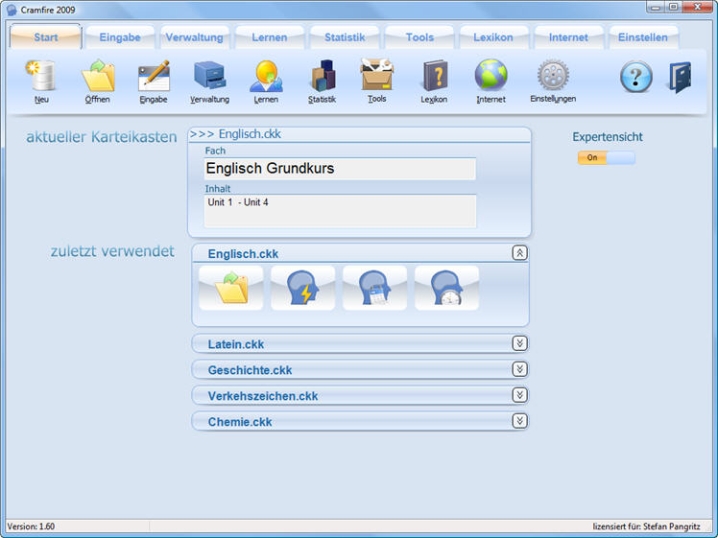Click the Neu (new card box) icon
The image size is (718, 538).
(41, 77)
